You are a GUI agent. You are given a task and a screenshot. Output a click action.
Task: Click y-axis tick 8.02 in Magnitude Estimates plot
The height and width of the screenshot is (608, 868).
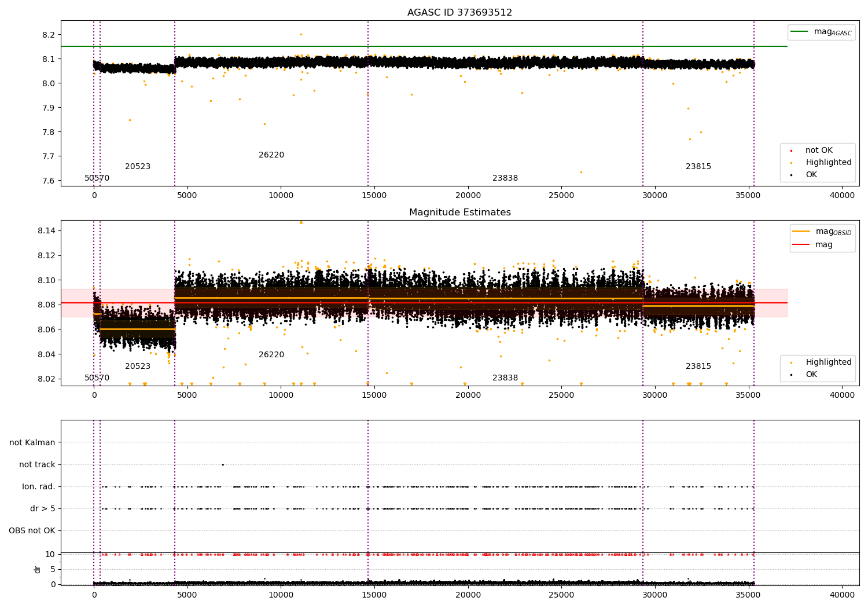pyautogui.click(x=46, y=379)
